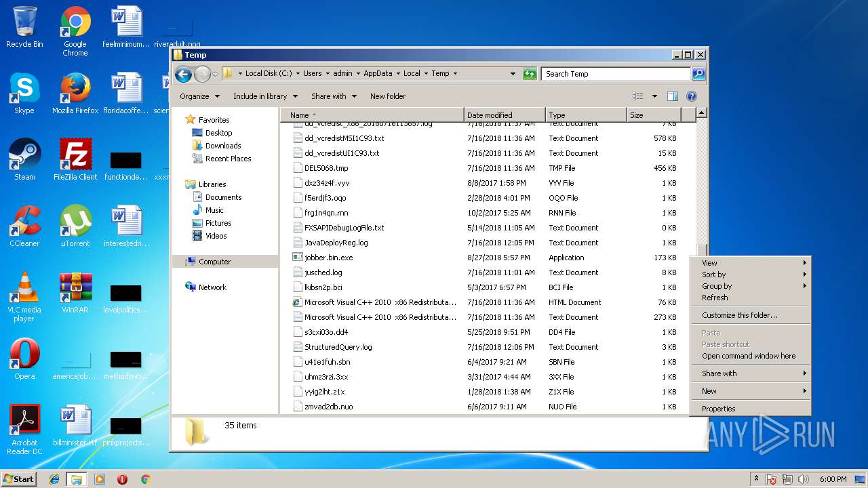Open the Share with toolbar dropdown
The width and height of the screenshot is (868, 488).
334,96
